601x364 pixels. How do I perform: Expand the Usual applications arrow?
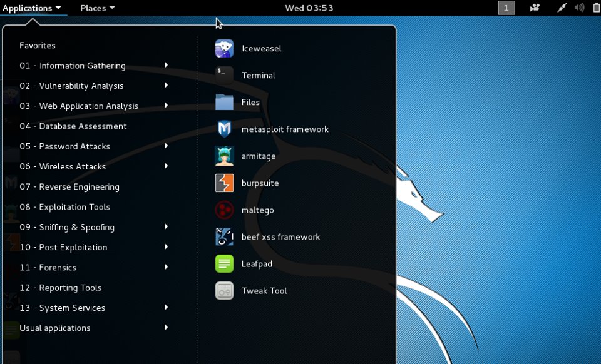tap(166, 327)
